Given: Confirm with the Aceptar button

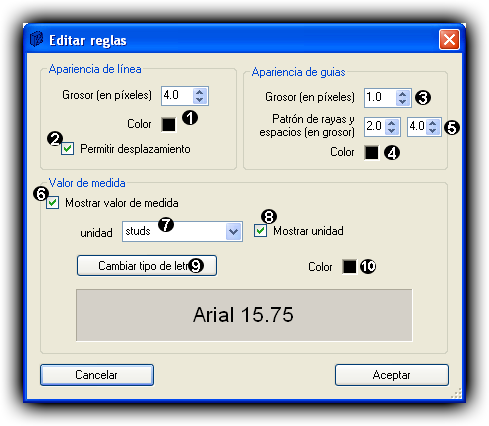Looking at the screenshot, I should coord(392,375).
